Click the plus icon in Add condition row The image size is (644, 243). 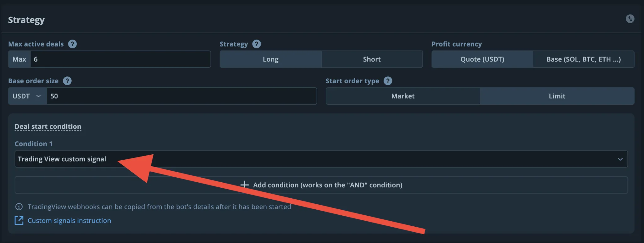click(244, 185)
